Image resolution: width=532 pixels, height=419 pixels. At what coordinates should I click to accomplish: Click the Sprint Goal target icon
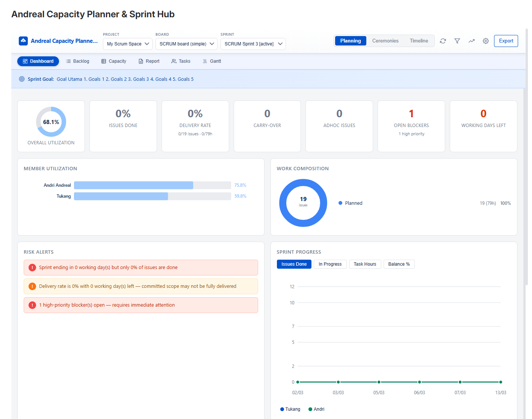point(22,79)
